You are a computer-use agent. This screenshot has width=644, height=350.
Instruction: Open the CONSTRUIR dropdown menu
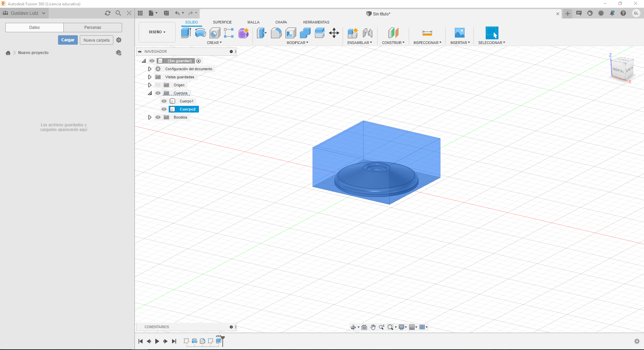(x=393, y=43)
